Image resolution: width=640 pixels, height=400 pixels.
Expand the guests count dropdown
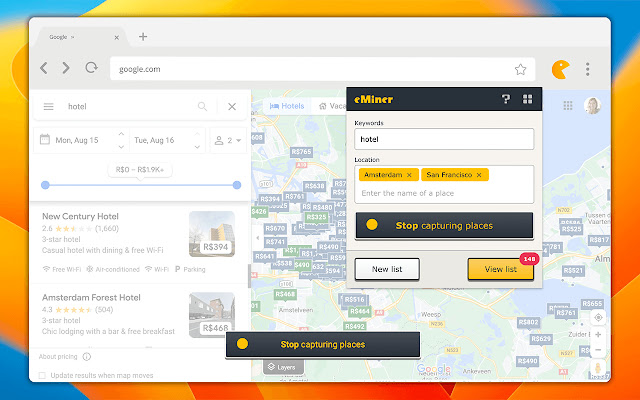pos(228,140)
